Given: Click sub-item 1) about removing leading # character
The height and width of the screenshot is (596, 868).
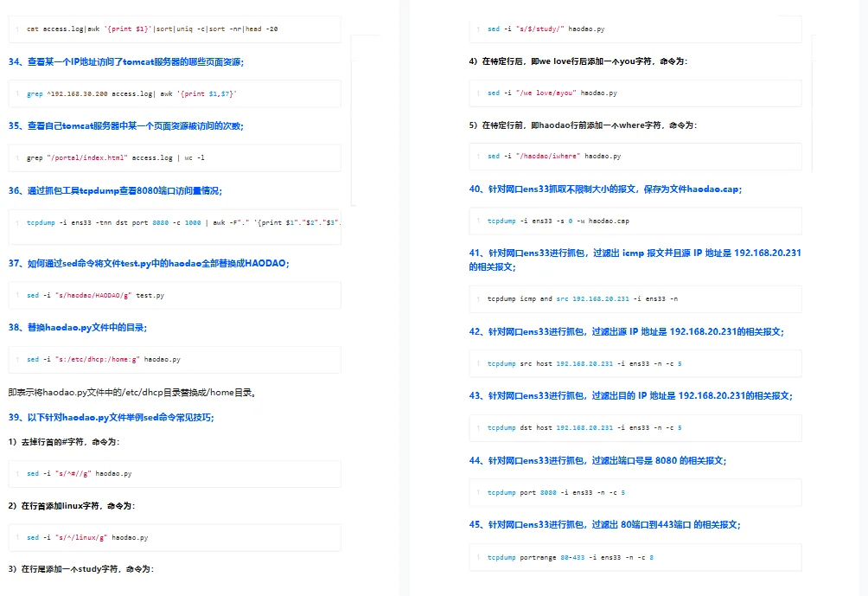Looking at the screenshot, I should click(64, 442).
